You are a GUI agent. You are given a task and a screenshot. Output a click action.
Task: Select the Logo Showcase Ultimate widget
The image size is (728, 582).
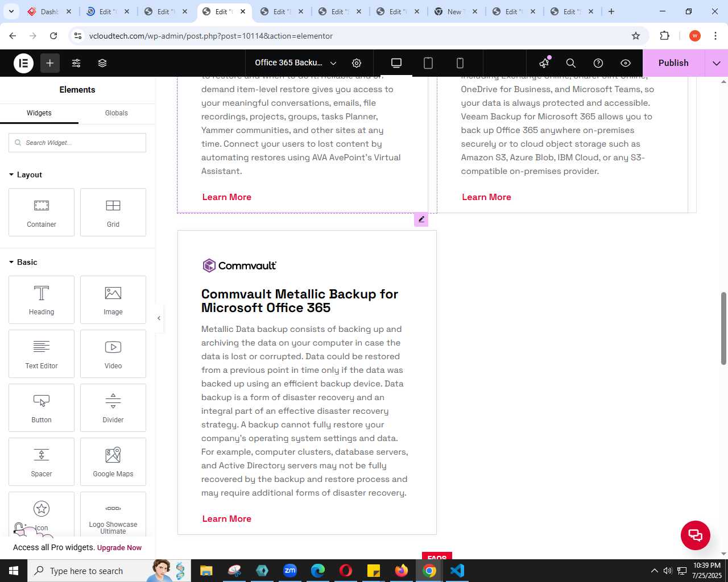coord(113,514)
